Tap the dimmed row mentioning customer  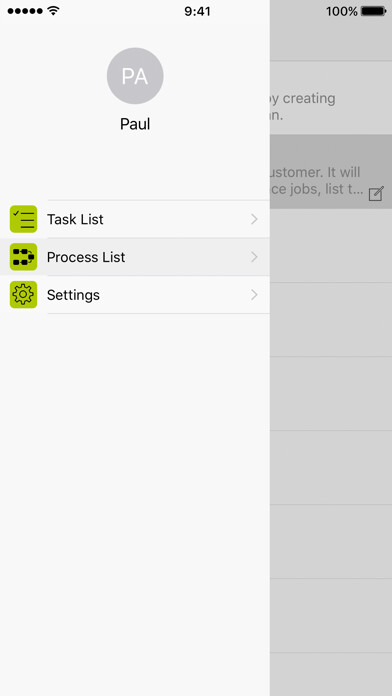331,171
